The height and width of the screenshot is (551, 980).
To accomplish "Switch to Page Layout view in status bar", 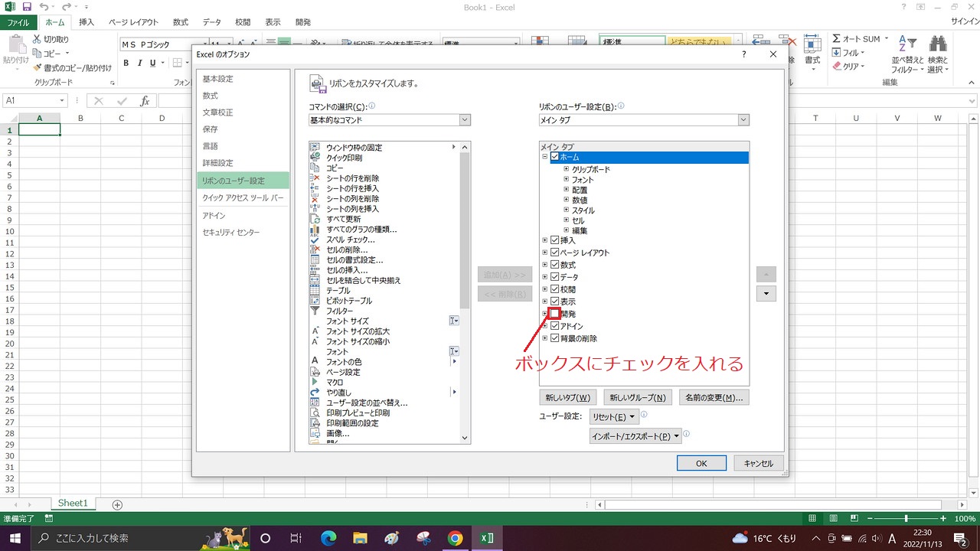I will click(834, 519).
